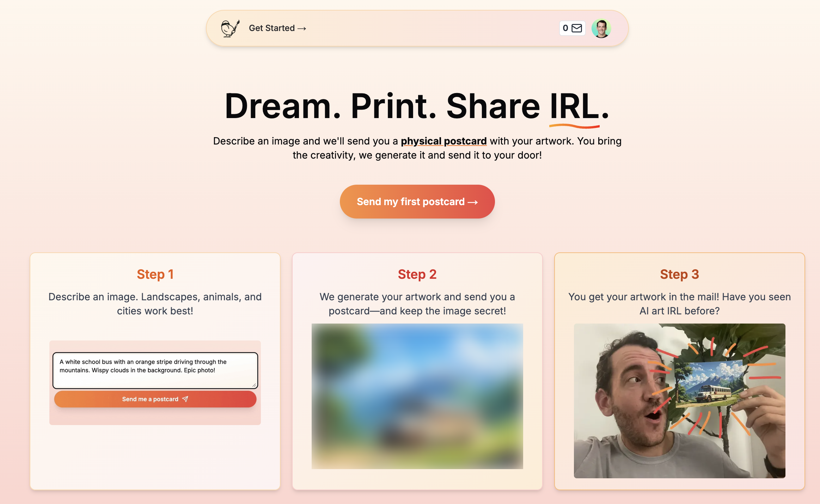Click the Step 2 heading

pyautogui.click(x=417, y=274)
